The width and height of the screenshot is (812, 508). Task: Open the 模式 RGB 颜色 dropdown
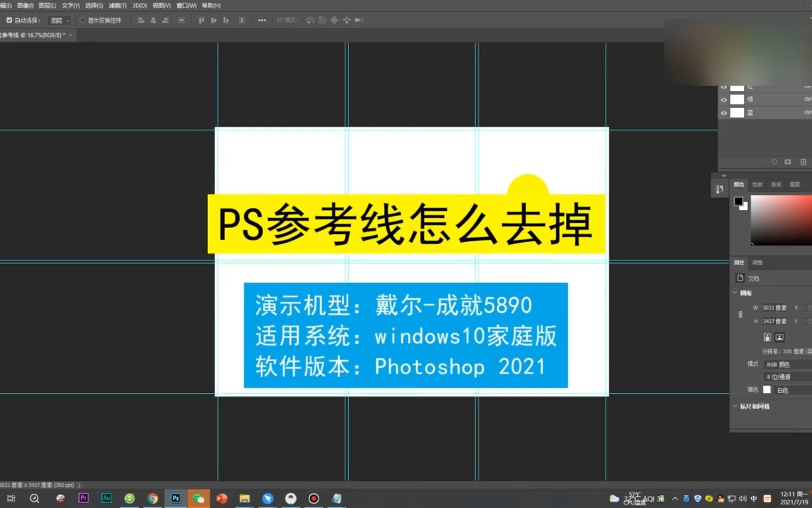(787, 365)
